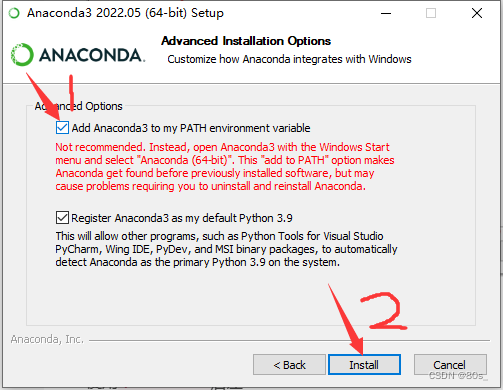Go to previous step with the Back button
Viewport: 503px width, 390px height.
[289, 365]
